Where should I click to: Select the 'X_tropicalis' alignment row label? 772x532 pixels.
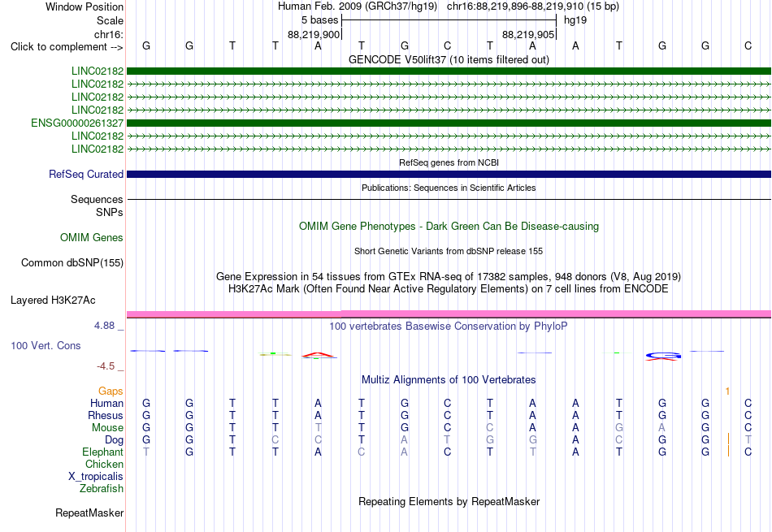(x=96, y=477)
